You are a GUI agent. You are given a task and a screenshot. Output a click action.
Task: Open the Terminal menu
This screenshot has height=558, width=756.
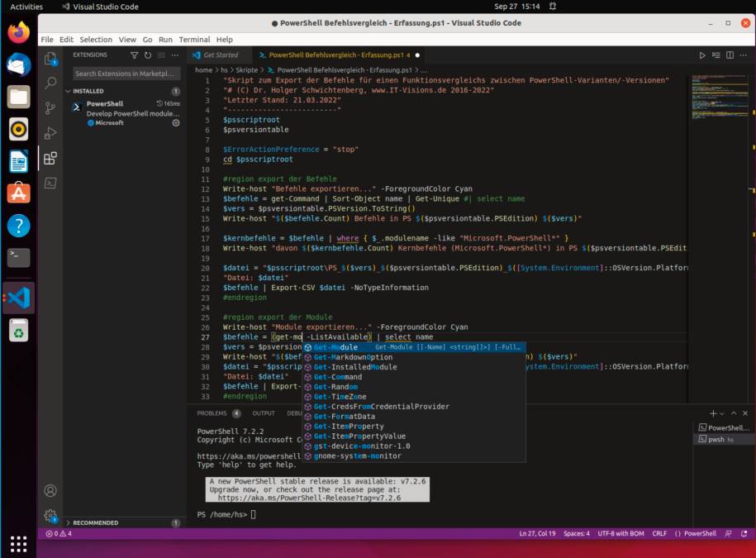(x=194, y=40)
